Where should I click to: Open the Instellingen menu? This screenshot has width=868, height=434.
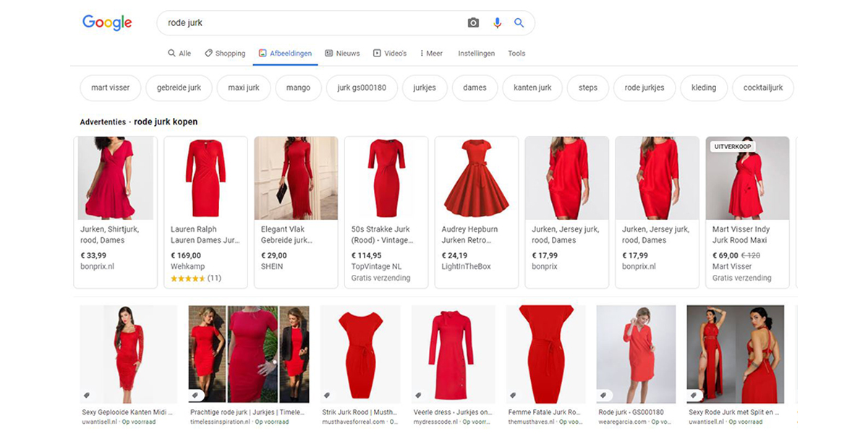pos(476,53)
